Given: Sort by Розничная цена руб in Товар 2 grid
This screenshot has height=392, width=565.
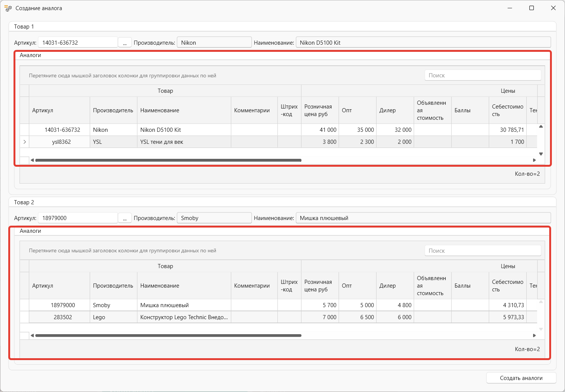Looking at the screenshot, I should 320,285.
